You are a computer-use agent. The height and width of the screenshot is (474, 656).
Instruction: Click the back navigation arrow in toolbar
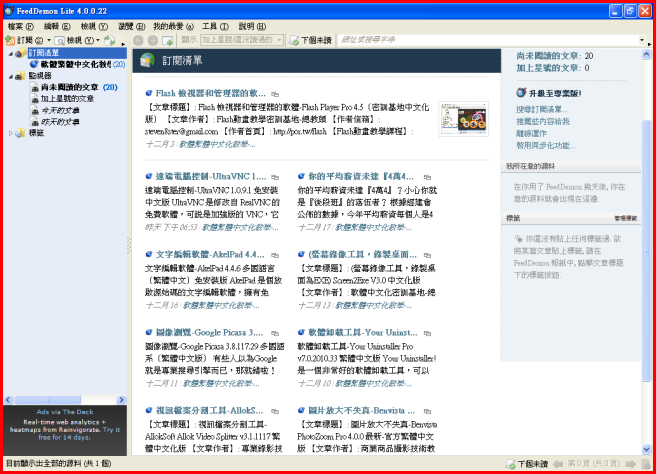pos(138,40)
